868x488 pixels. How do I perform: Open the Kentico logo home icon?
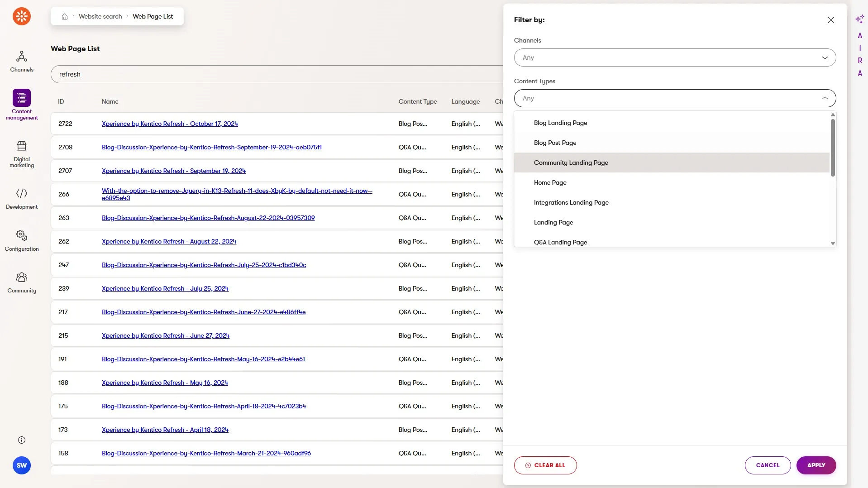tap(22, 16)
